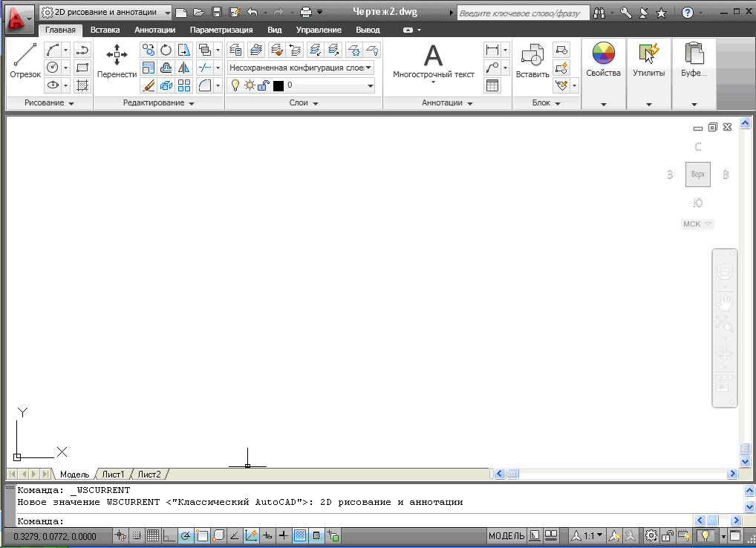The width and height of the screenshot is (756, 548).
Task: Click the Plot printer icon
Action: pos(306,12)
